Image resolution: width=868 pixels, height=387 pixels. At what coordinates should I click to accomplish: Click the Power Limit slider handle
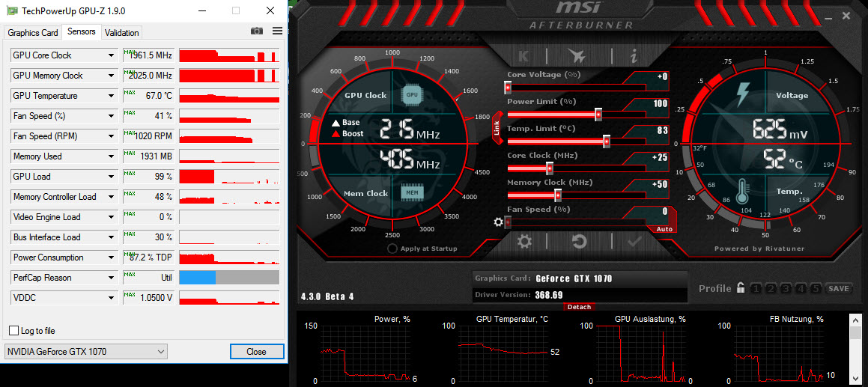tap(598, 115)
